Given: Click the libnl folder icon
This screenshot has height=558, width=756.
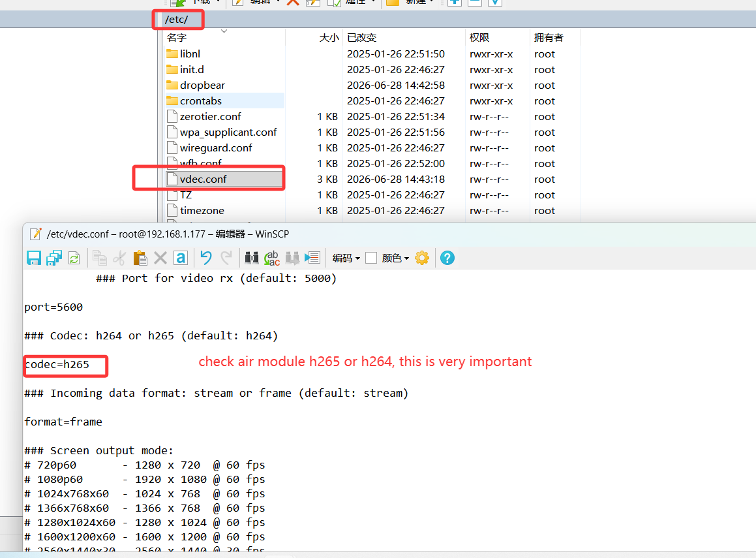Looking at the screenshot, I should [x=172, y=54].
